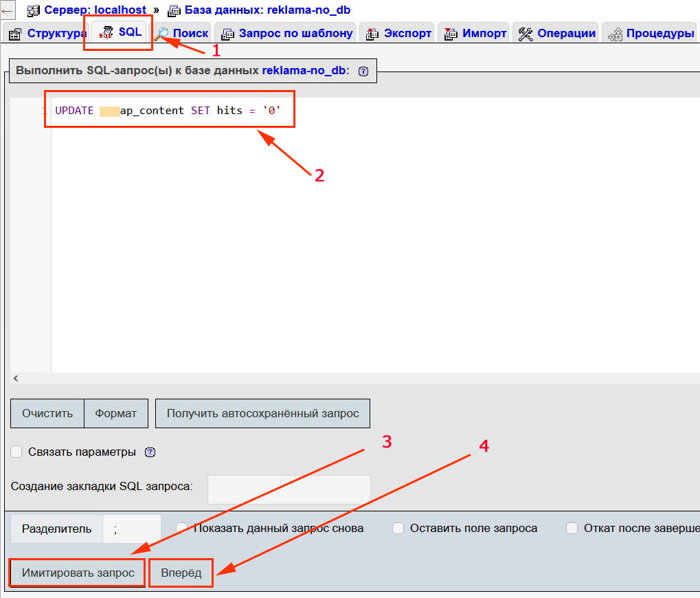This screenshot has width=700, height=598.
Task: Tick Показать данный запрос снова checkbox
Action: click(182, 528)
